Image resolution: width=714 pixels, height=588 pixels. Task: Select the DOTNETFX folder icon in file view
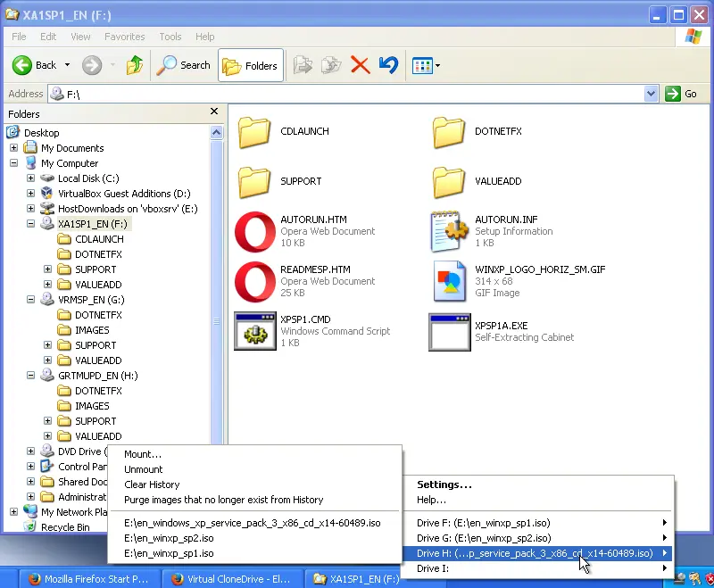(x=449, y=132)
